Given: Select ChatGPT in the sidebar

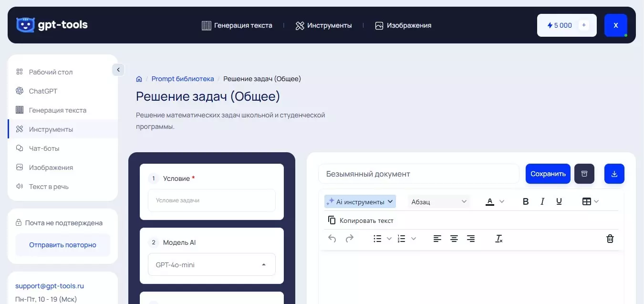Looking at the screenshot, I should tap(43, 91).
